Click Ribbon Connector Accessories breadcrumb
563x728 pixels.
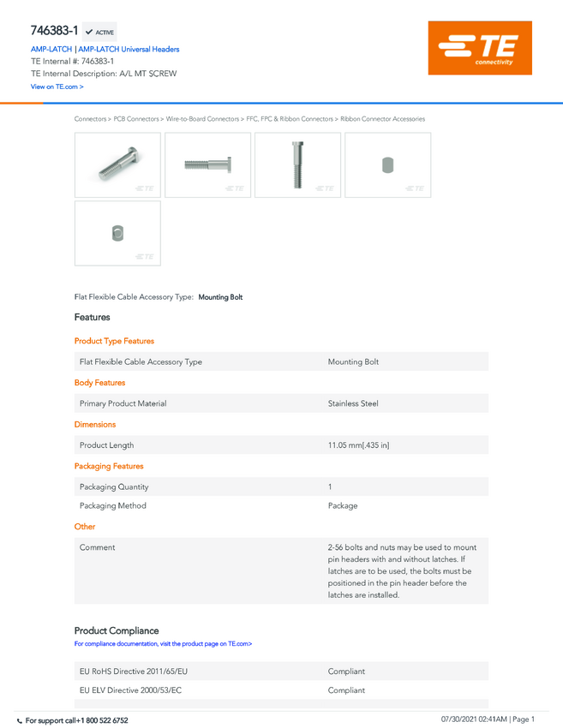[383, 119]
